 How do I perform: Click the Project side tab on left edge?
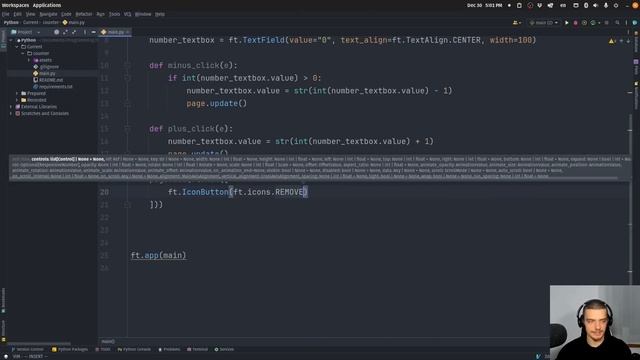(3, 39)
